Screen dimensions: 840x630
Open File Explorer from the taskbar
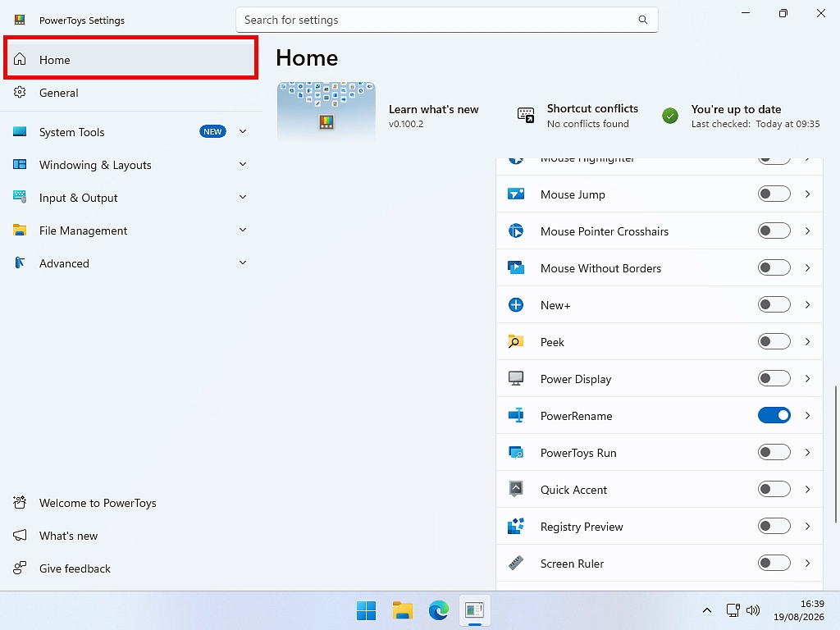402,610
